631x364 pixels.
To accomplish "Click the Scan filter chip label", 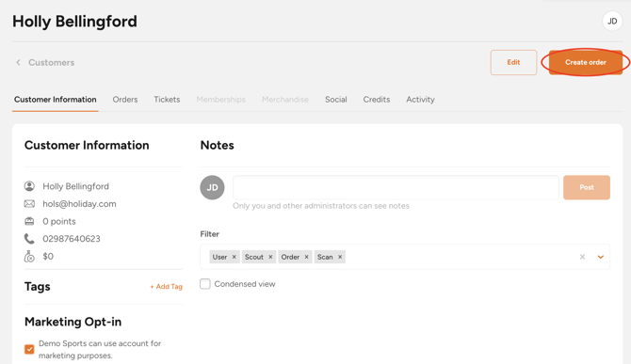I will click(325, 257).
